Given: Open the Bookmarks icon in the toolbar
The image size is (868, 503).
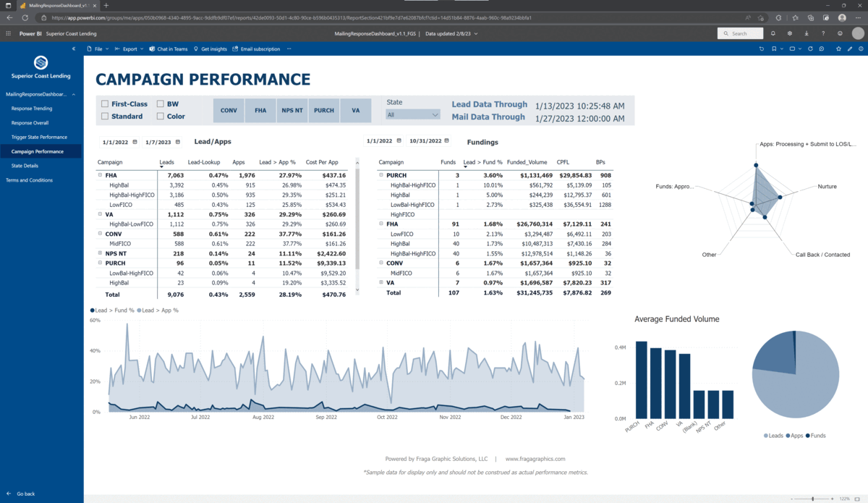Looking at the screenshot, I should point(774,48).
